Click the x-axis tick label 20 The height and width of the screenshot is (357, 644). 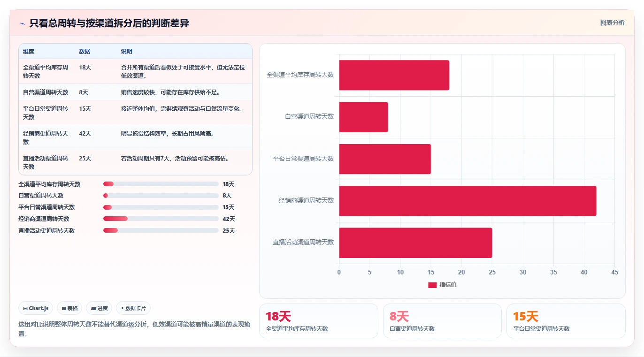click(x=461, y=273)
